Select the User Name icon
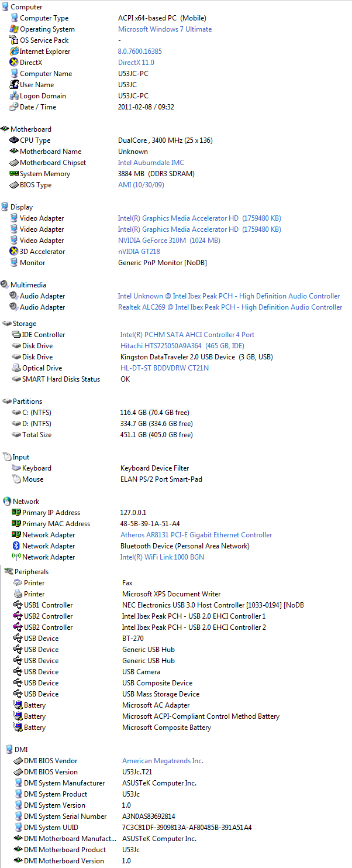The height and width of the screenshot is (868, 352). tap(15, 85)
